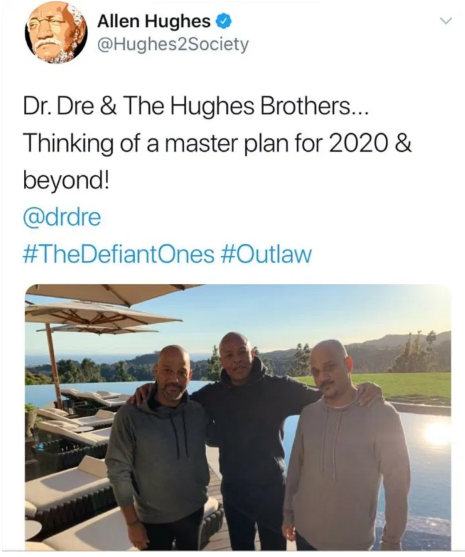Open the Allen Hughes display name
Screen dimensions: 465x557
coord(153,21)
